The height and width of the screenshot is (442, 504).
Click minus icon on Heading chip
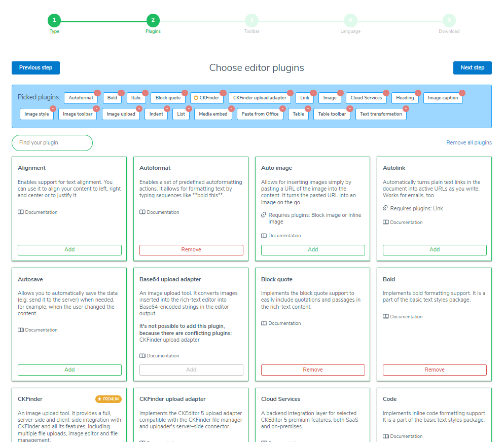(x=418, y=93)
